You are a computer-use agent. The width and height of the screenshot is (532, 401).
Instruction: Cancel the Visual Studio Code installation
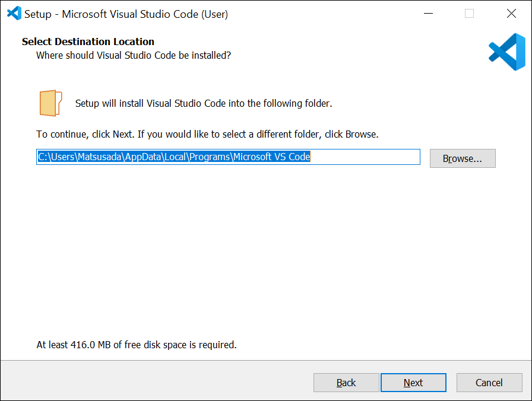point(489,383)
